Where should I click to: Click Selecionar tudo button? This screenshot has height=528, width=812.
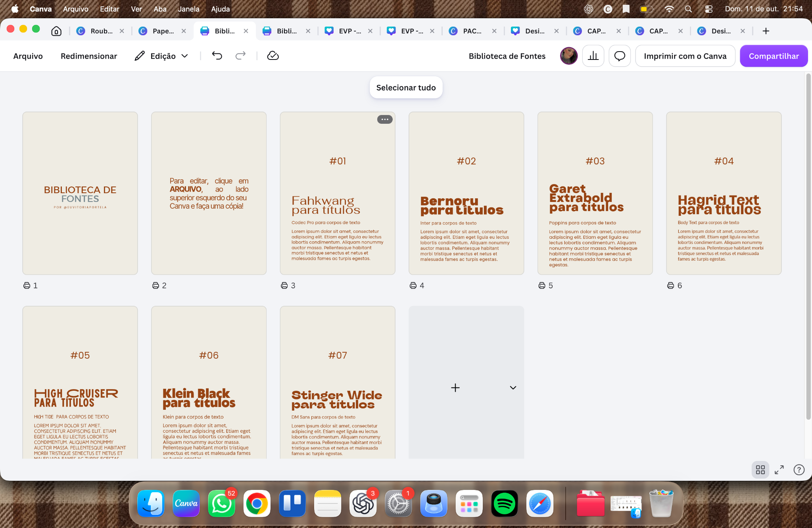click(406, 88)
